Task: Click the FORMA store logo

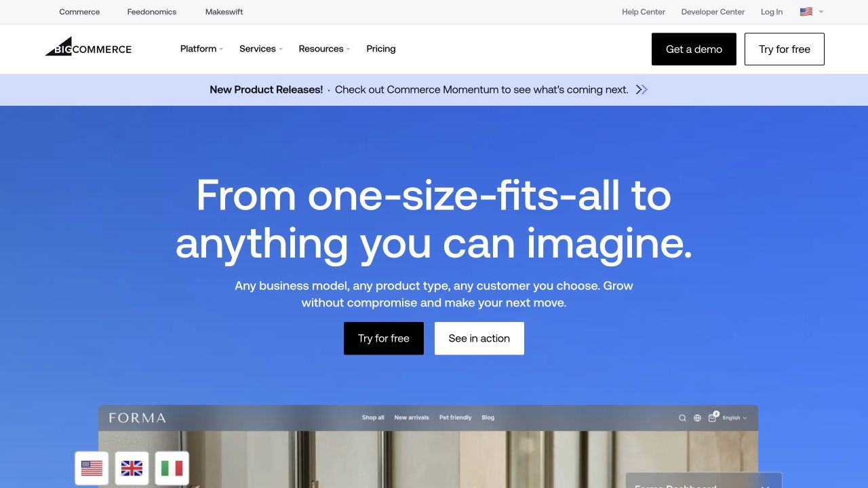Action: point(137,418)
